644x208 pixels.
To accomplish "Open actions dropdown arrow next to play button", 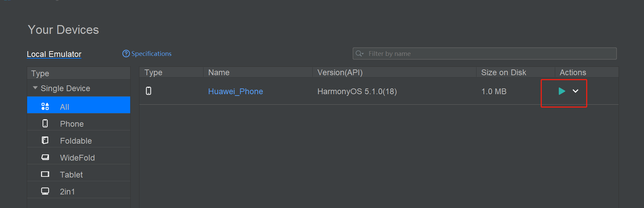I will (x=575, y=91).
